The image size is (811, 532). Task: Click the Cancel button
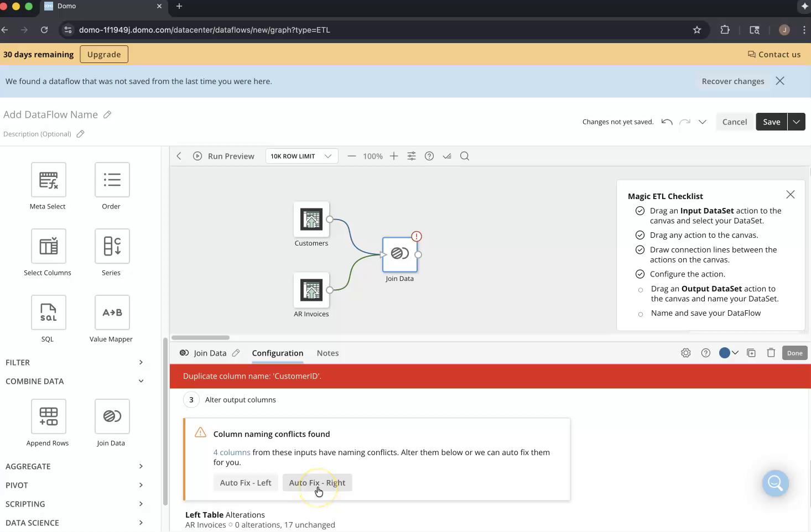pos(735,122)
